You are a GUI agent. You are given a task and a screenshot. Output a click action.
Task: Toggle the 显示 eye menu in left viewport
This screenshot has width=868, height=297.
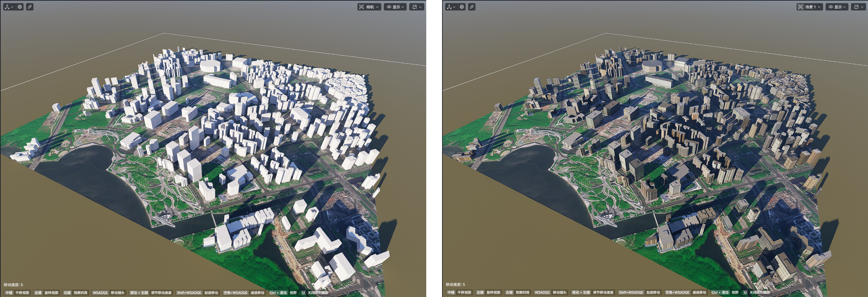pyautogui.click(x=395, y=7)
